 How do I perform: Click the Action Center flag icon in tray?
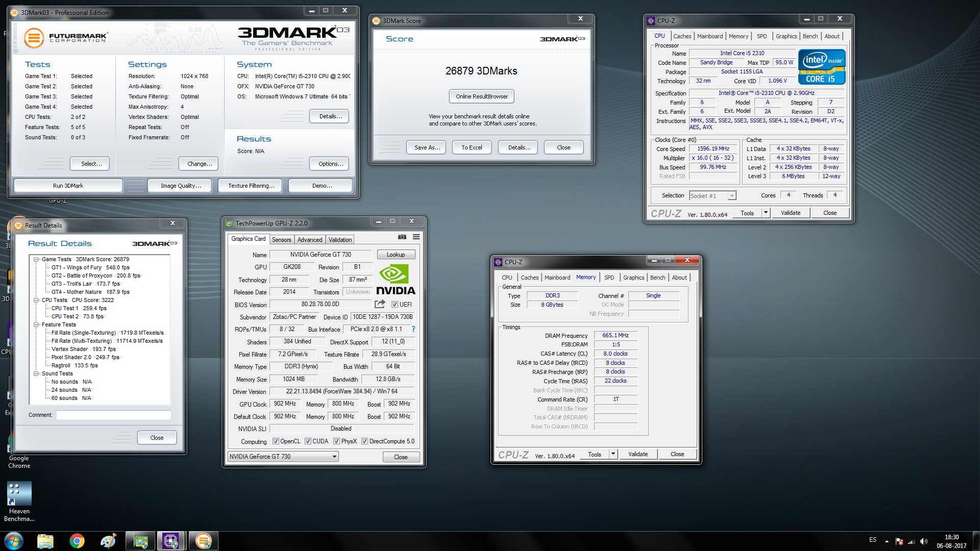[899, 541]
